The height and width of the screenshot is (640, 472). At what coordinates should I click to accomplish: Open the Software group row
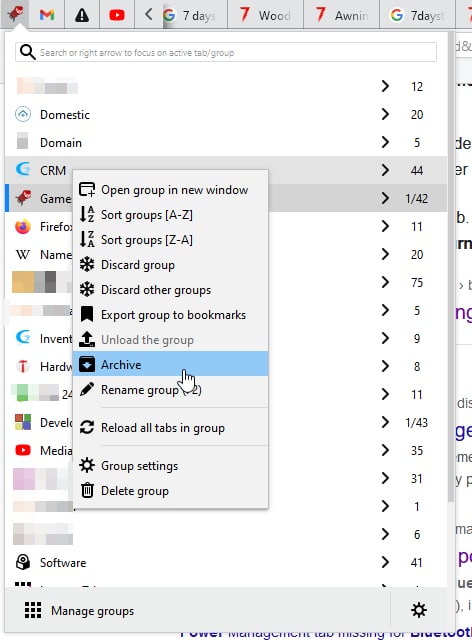[226, 562]
